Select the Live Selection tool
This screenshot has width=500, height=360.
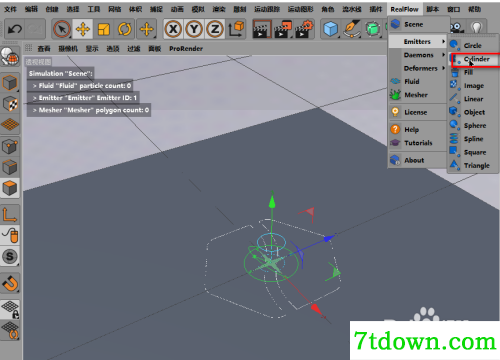point(62,29)
